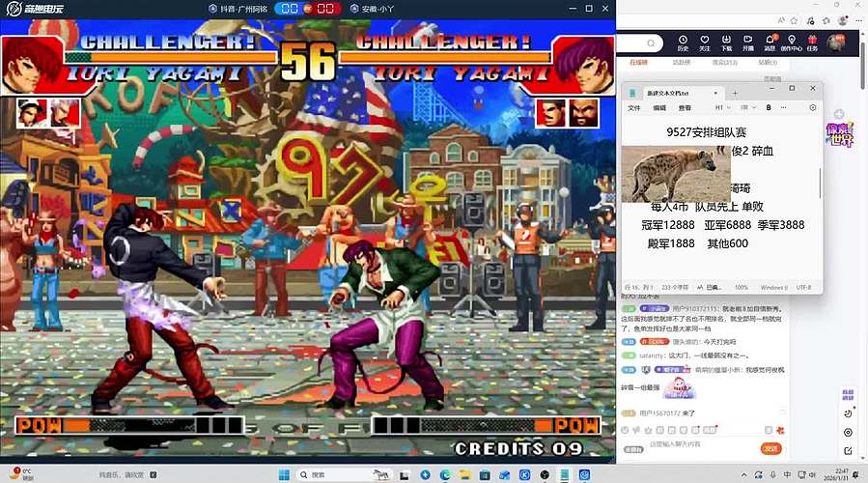Open the 编辑 menu in Notepad
This screenshot has width=868, height=483.
pos(659,107)
